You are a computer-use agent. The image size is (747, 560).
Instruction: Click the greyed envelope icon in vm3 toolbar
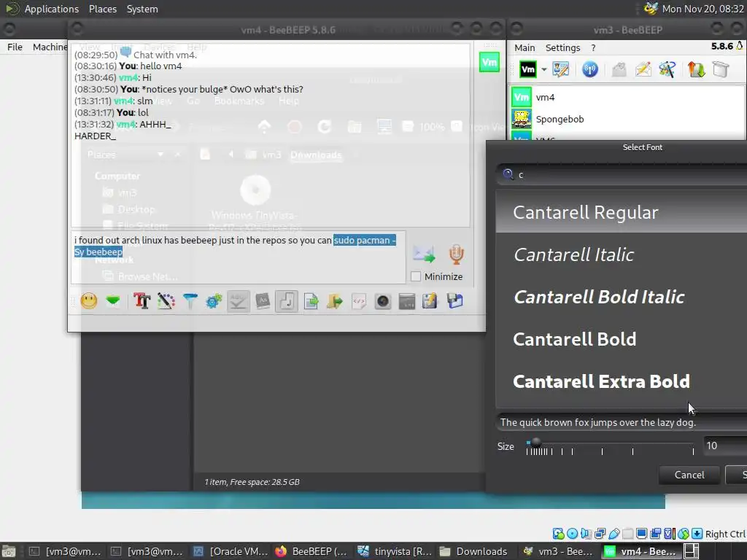point(619,69)
